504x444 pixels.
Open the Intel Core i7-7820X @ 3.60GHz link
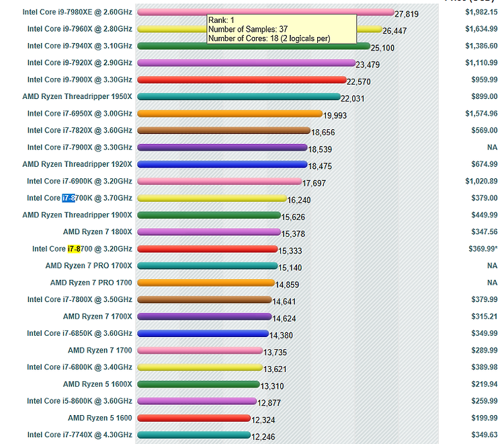(x=80, y=131)
